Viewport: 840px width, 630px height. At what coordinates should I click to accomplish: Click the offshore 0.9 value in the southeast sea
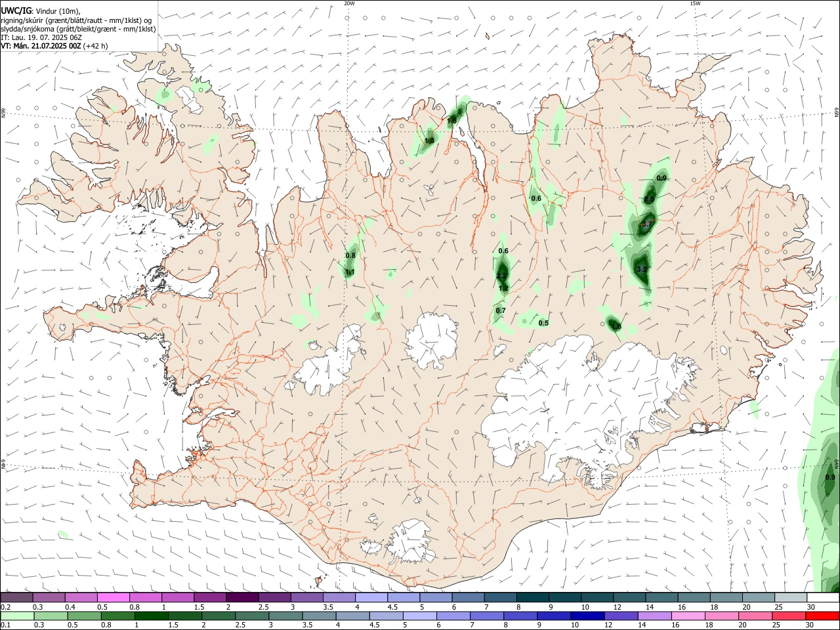coord(830,477)
